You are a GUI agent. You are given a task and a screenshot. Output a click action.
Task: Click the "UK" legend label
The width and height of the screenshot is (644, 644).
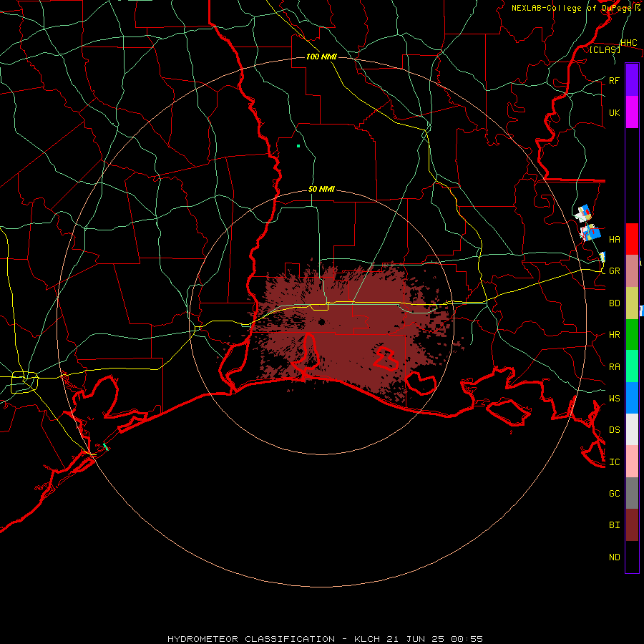pos(614,112)
